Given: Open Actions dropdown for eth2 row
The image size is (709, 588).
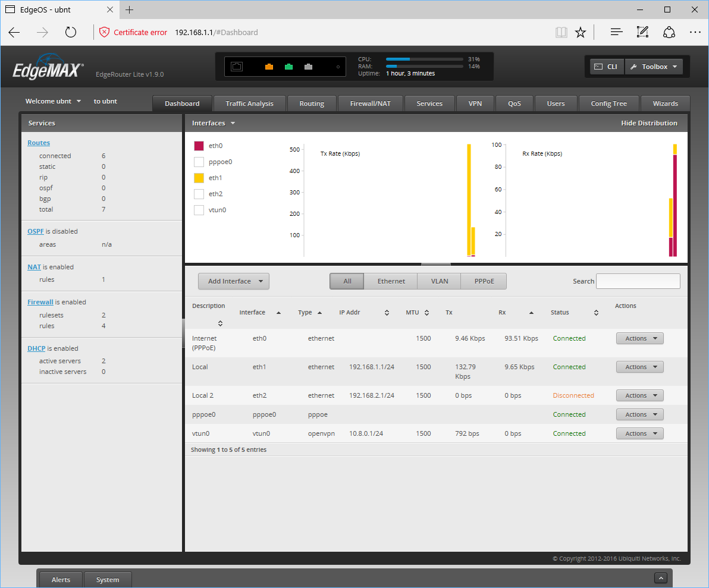Looking at the screenshot, I should point(640,395).
